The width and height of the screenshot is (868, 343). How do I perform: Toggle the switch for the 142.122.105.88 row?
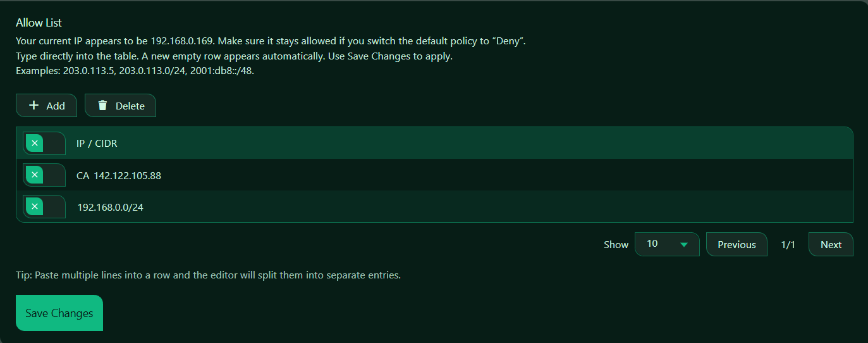coord(44,175)
